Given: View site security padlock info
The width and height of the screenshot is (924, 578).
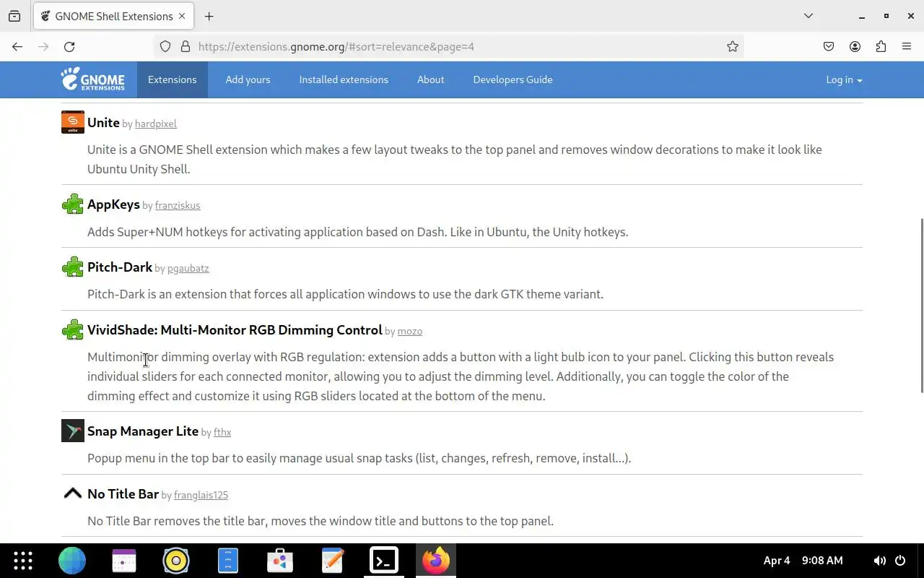Looking at the screenshot, I should coord(186,46).
